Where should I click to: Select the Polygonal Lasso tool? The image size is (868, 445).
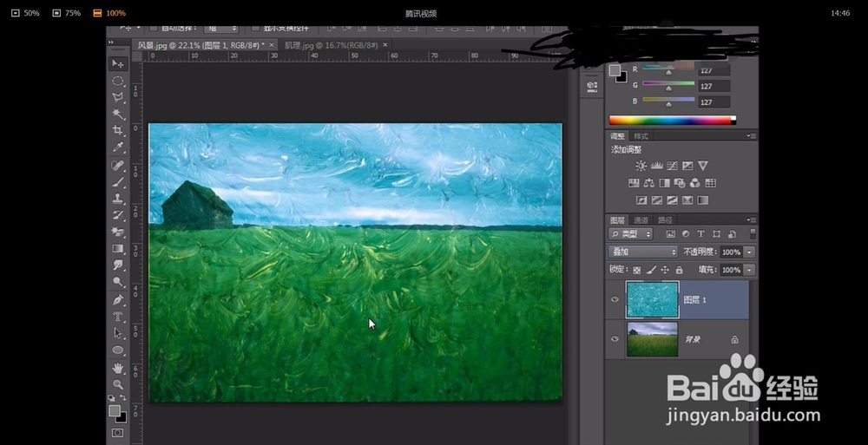pyautogui.click(x=118, y=97)
